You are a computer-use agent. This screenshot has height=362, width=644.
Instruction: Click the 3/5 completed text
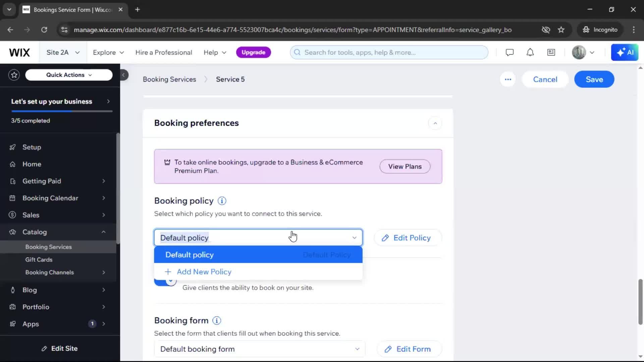31,121
